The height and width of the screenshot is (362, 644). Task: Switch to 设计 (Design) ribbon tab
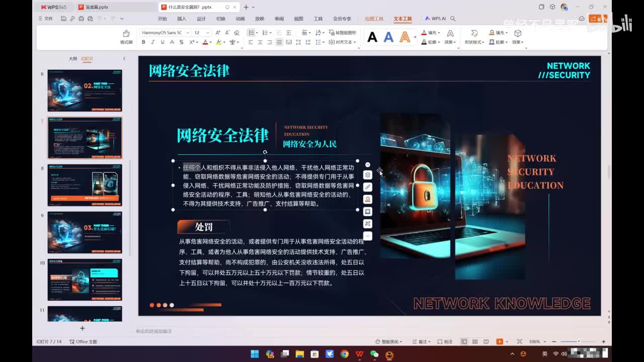pyautogui.click(x=201, y=19)
